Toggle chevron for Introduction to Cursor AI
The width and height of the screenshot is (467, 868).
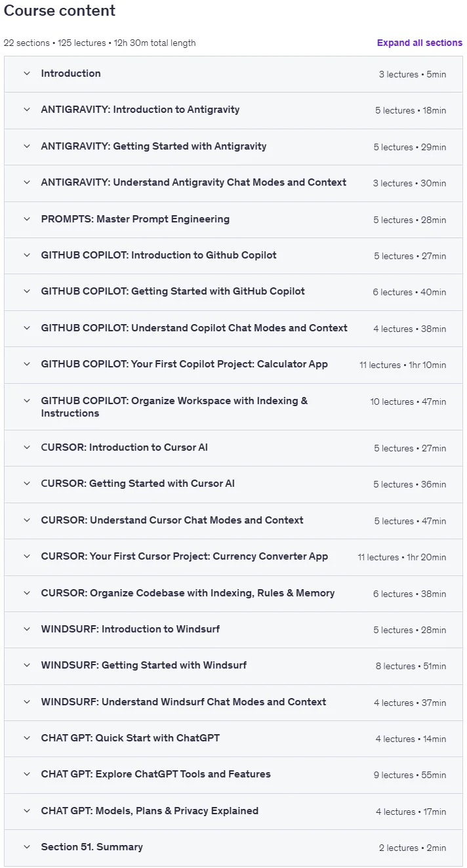pos(27,447)
